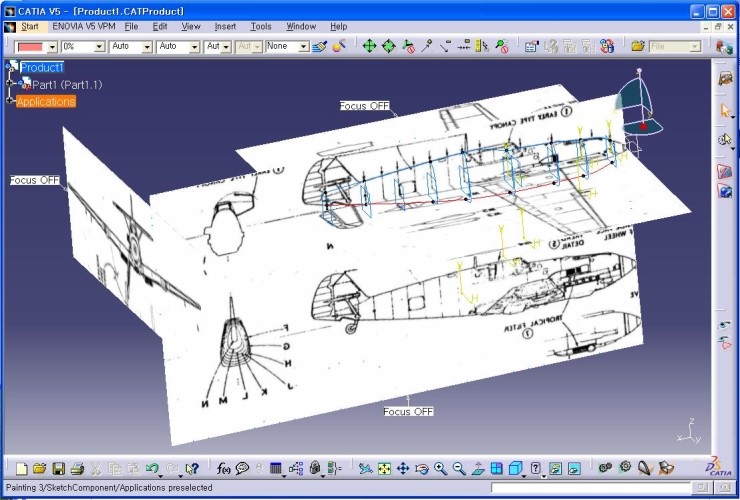Activate the Pan view tool
The image size is (740, 500).
click(x=403, y=468)
